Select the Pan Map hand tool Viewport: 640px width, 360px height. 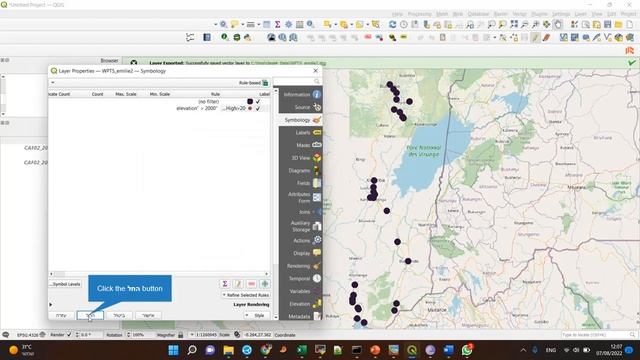coord(558,24)
